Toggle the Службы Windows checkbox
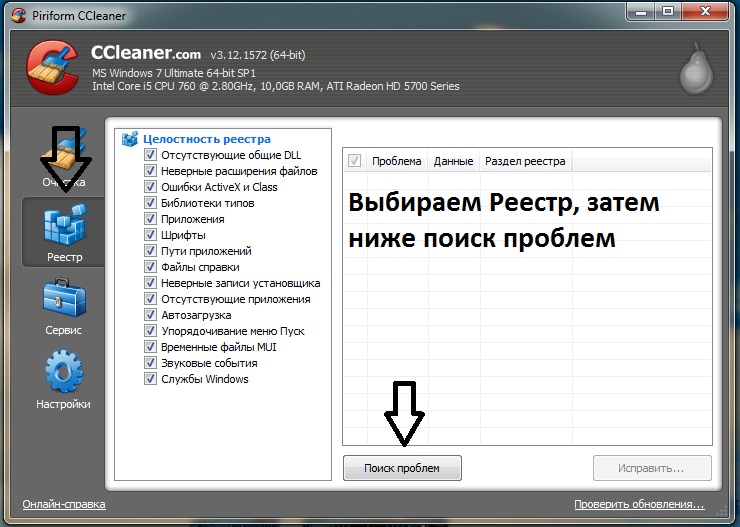Viewport: 740px width, 527px height. (151, 379)
